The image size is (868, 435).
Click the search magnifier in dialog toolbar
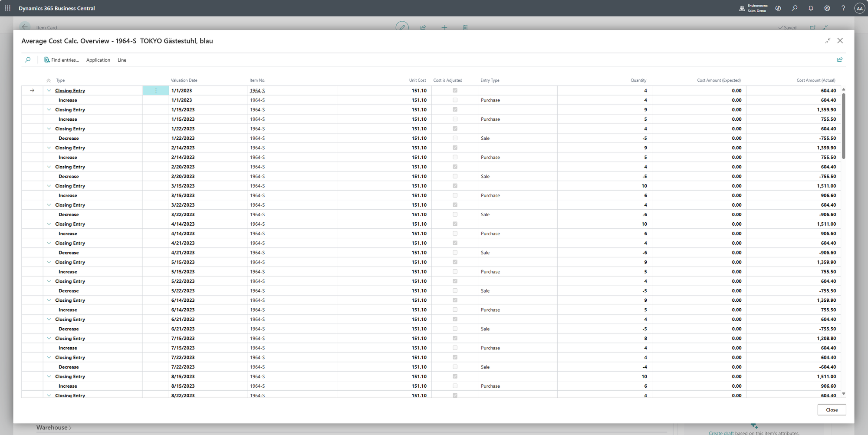[28, 60]
